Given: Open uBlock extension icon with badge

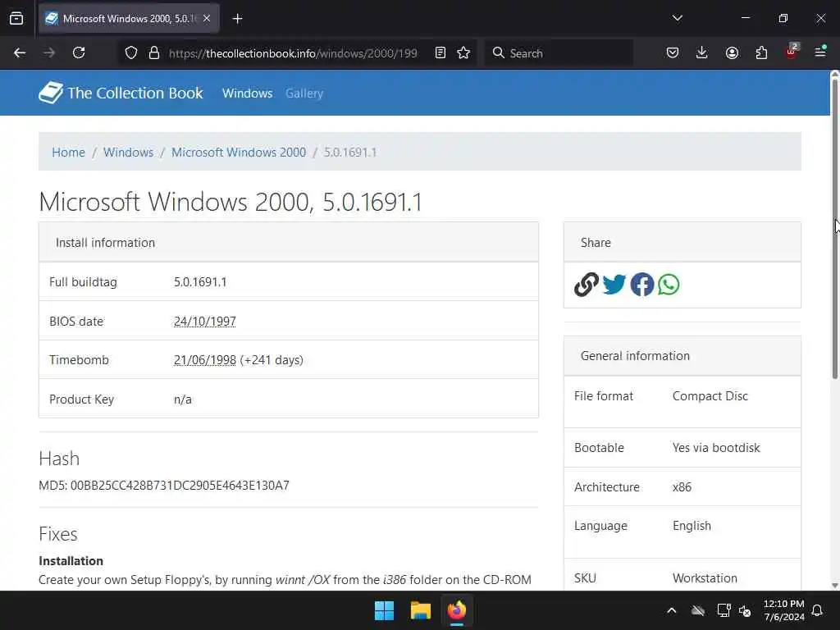Looking at the screenshot, I should coord(792,52).
